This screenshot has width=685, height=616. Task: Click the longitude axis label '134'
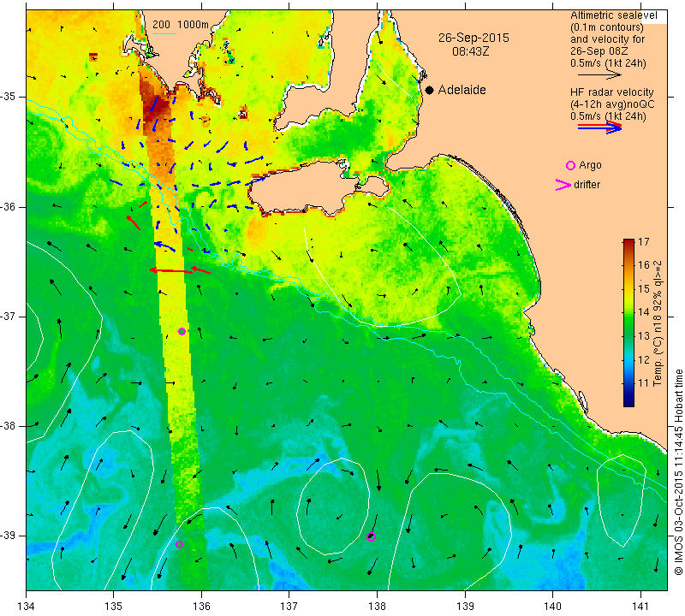click(x=27, y=607)
